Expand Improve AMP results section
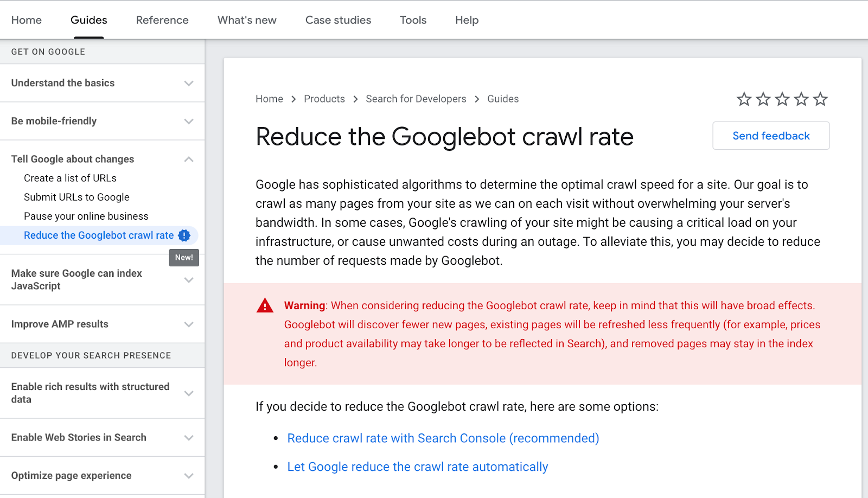 click(x=188, y=324)
